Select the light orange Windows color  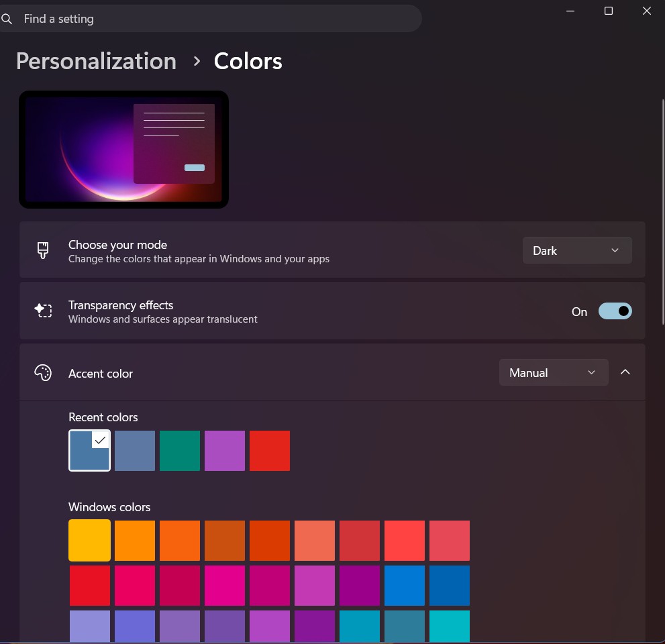(x=135, y=541)
